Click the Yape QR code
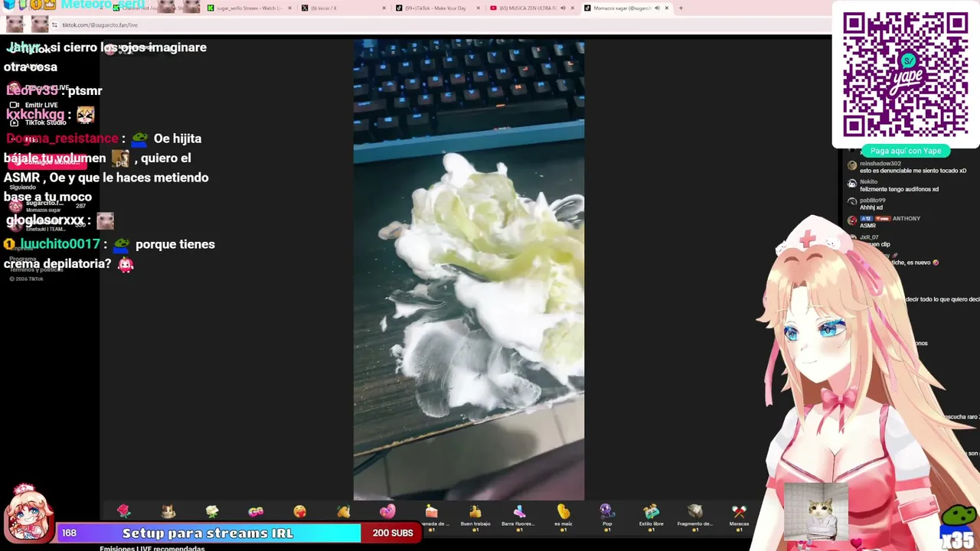The height and width of the screenshot is (551, 980). [906, 74]
